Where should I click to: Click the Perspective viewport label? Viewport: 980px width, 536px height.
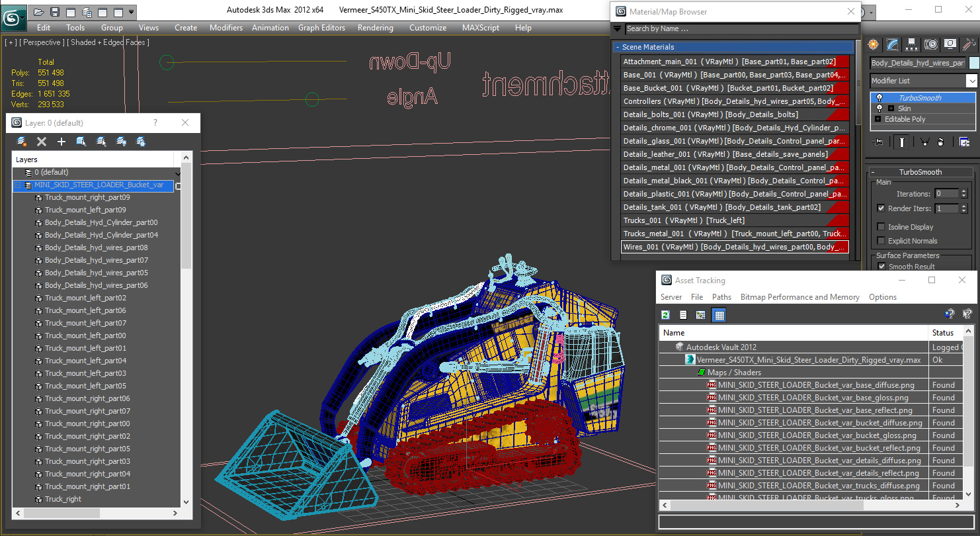click(42, 42)
